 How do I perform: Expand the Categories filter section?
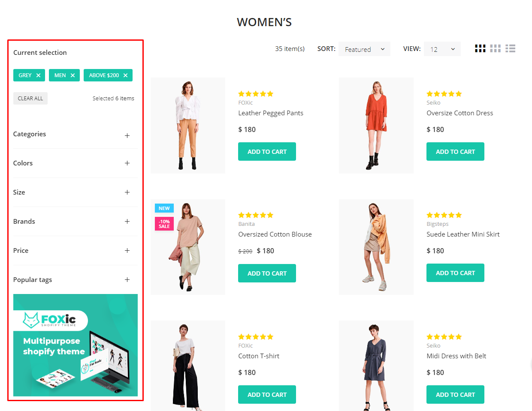pos(127,135)
